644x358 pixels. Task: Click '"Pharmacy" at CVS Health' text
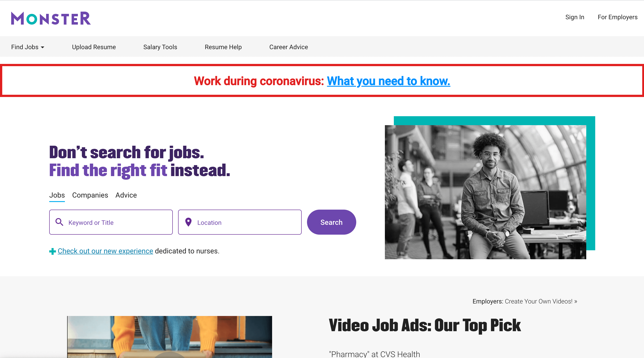click(374, 354)
